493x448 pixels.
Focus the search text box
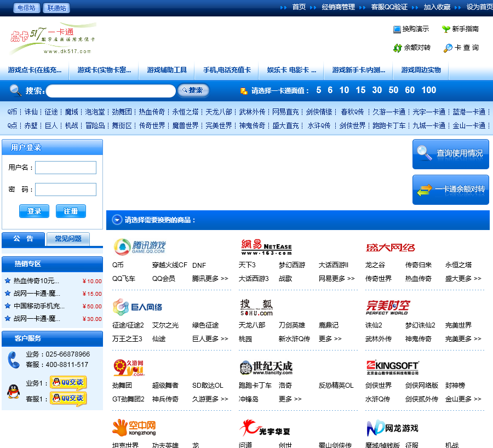[x=111, y=91]
